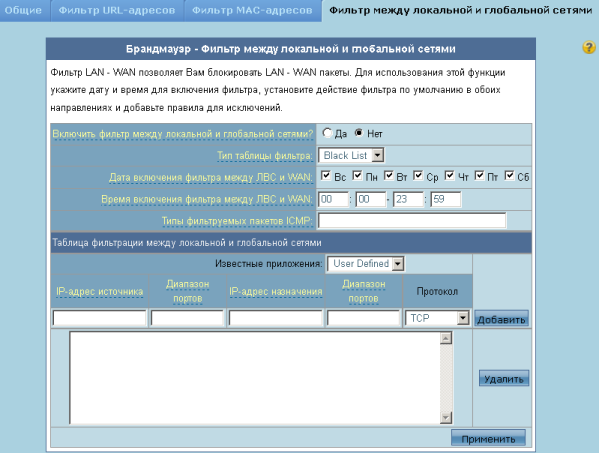Screen dimensions: 599x453
Task: Select the Нет radio button
Action: coord(359,133)
